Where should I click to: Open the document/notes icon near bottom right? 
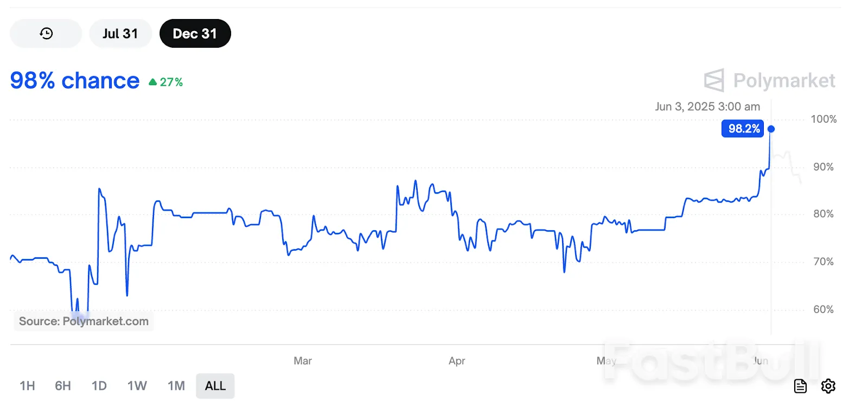(800, 386)
